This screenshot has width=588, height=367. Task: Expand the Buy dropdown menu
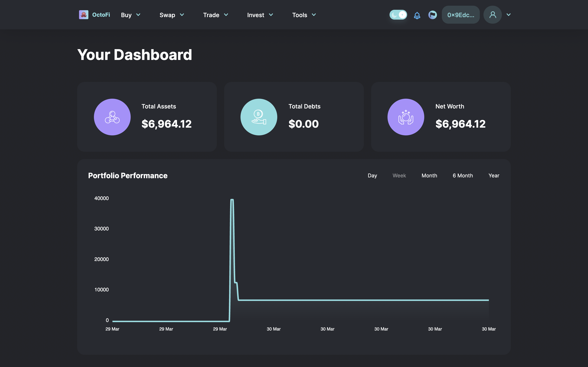tap(131, 15)
